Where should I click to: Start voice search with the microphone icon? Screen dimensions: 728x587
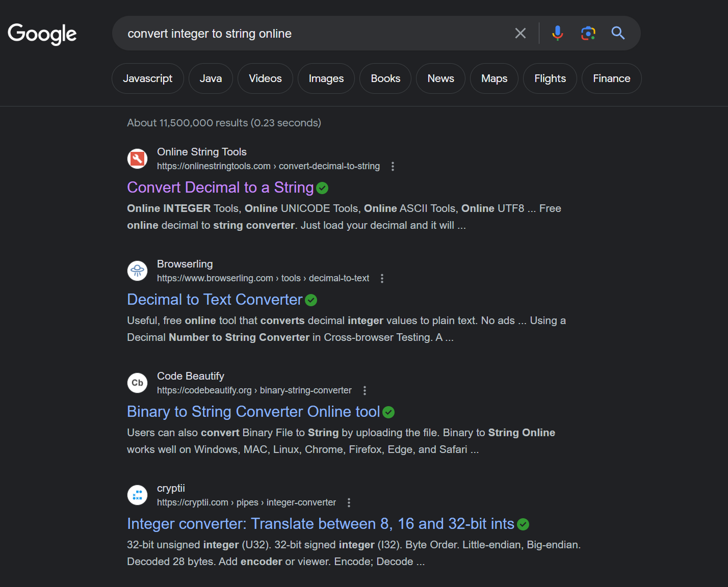coord(558,34)
